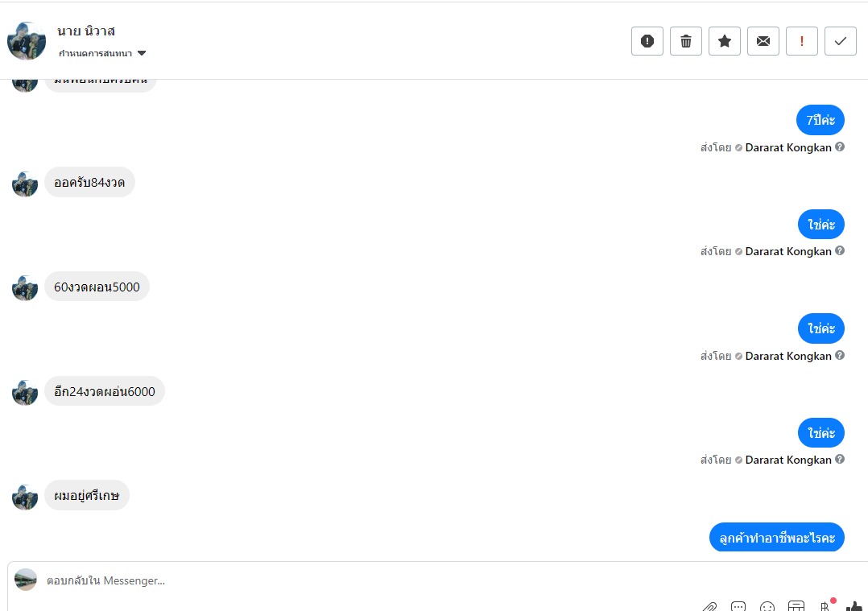Click the help icon below the 7ปีค่ะ message
The image size is (868, 611).
point(840,147)
